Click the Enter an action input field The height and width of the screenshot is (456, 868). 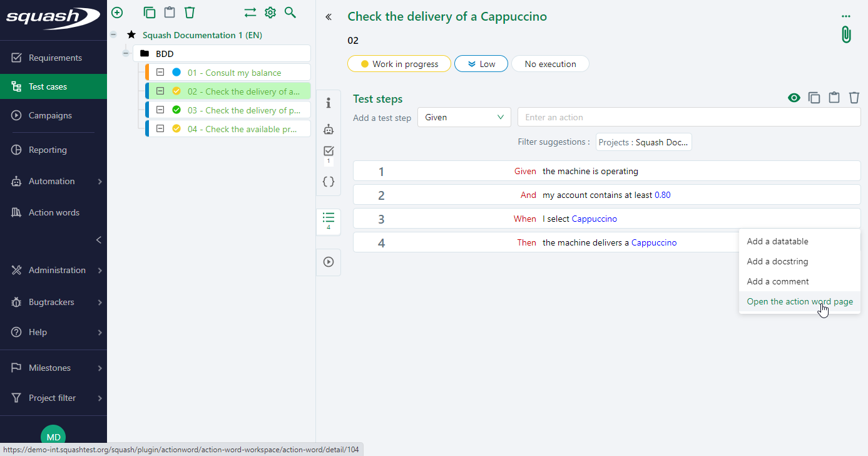(x=688, y=117)
